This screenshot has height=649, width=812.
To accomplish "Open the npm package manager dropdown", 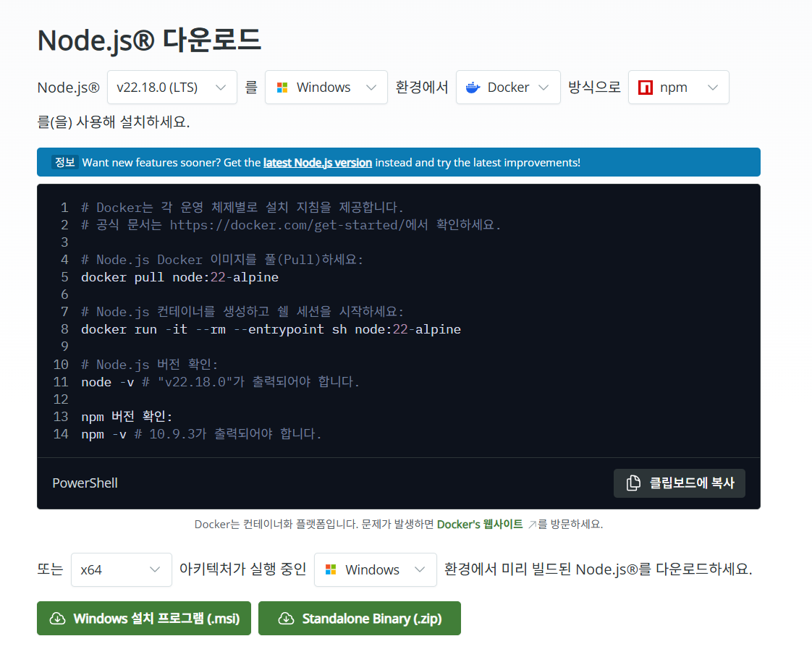I will 678,88.
